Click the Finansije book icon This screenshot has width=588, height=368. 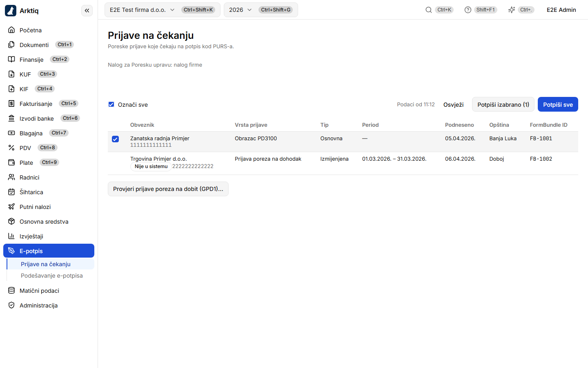(11, 59)
